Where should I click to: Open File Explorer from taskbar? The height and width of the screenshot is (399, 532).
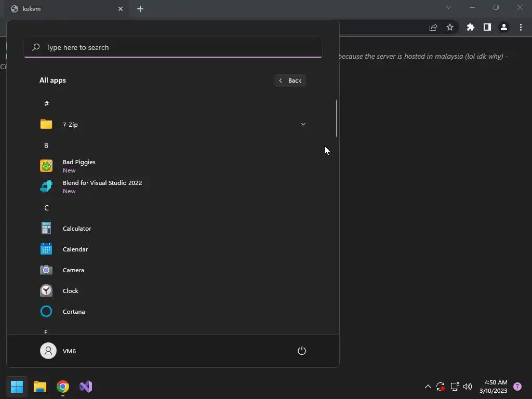[x=39, y=387]
